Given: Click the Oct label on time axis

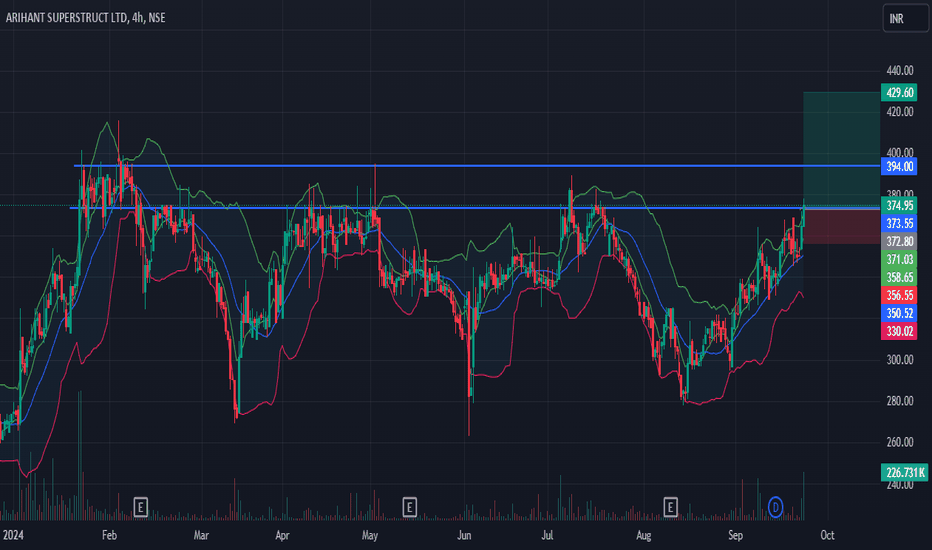Looking at the screenshot, I should pyautogui.click(x=827, y=535).
